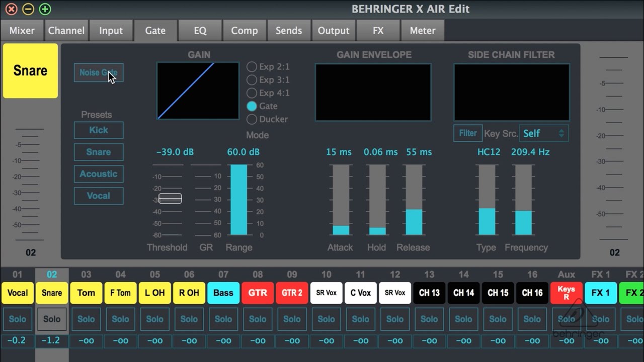Screen dimensions: 644x362
Task: Click the Attack time slider
Action: (341, 200)
